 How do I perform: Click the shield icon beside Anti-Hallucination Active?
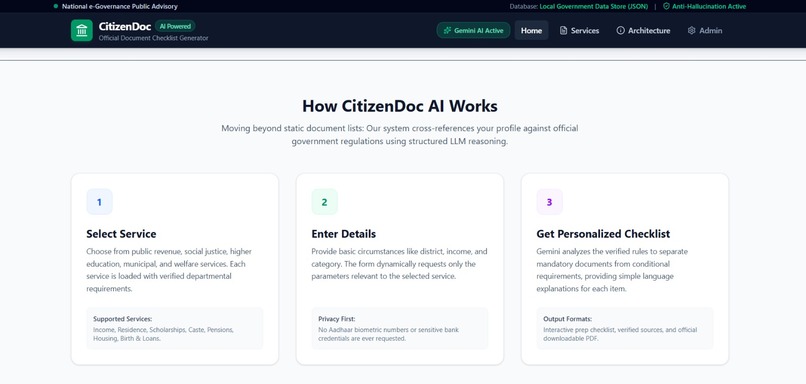(666, 6)
